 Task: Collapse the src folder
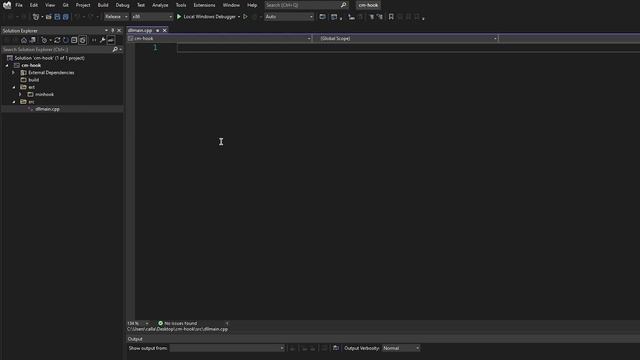click(x=13, y=102)
